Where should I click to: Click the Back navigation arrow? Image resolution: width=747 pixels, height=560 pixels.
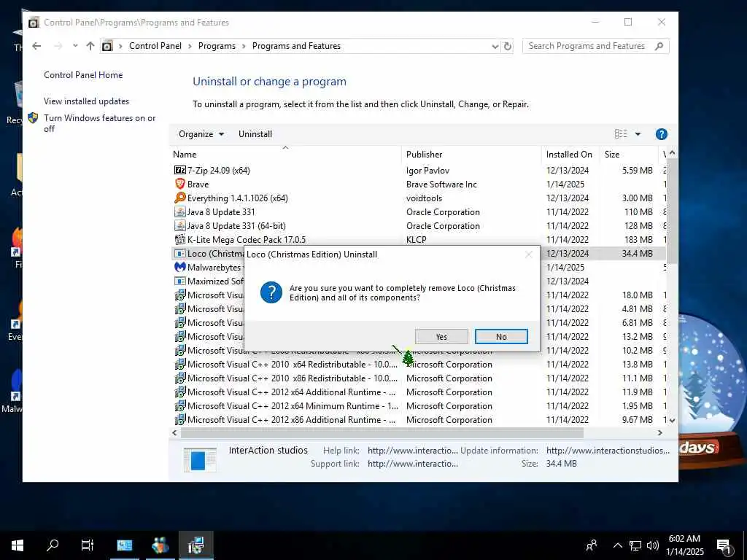point(36,46)
